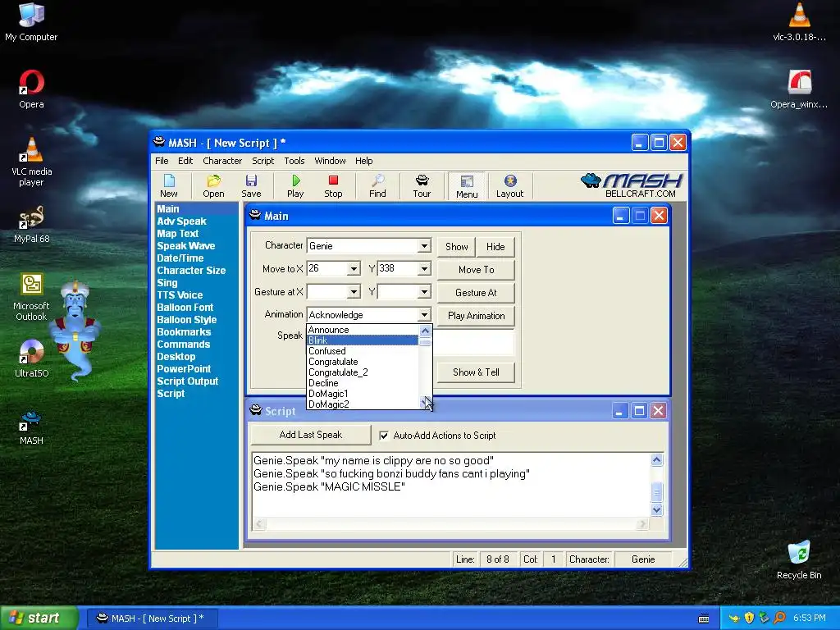Open the Gesture at Y dropdown

point(424,292)
